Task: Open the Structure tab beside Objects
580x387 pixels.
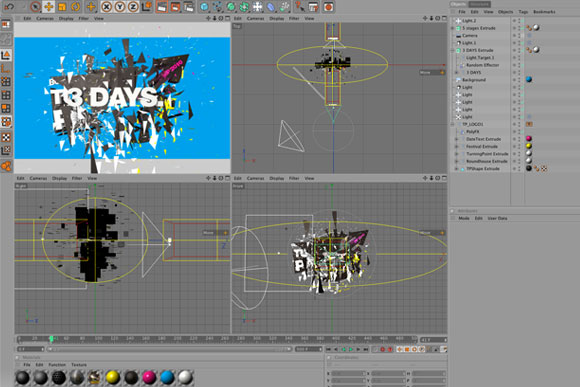Action: pyautogui.click(x=479, y=4)
